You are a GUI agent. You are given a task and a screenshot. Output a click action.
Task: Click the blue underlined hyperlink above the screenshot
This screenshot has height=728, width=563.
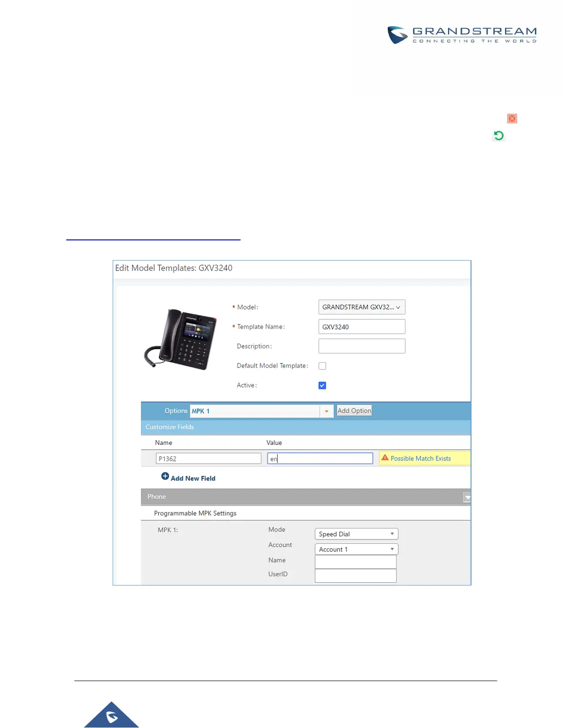[153, 239]
